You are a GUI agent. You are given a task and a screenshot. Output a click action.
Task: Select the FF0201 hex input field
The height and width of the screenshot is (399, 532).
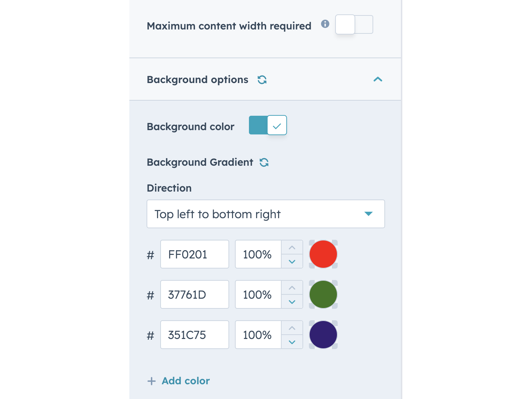tap(194, 254)
